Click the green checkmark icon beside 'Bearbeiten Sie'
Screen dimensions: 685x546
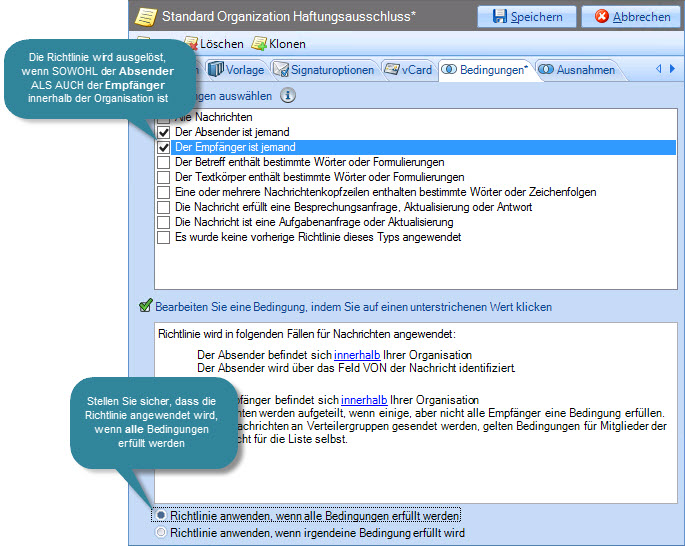coord(145,306)
